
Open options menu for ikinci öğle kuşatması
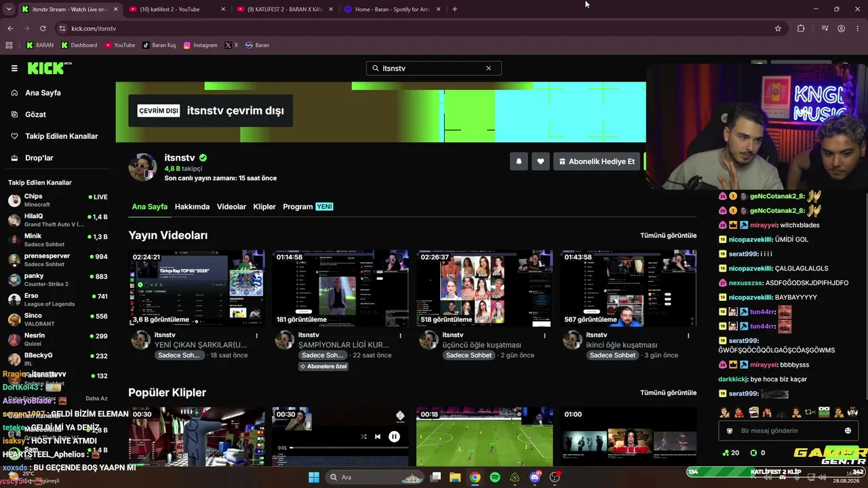point(688,335)
